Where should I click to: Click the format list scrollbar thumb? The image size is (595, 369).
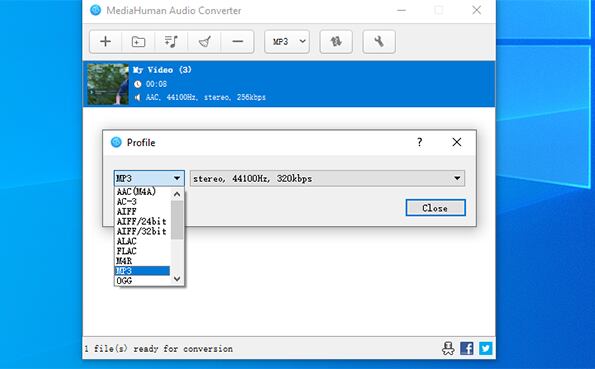pyautogui.click(x=177, y=220)
